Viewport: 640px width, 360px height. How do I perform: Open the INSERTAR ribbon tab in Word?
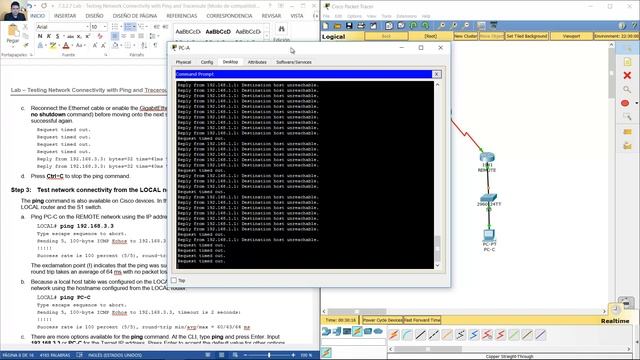click(65, 16)
